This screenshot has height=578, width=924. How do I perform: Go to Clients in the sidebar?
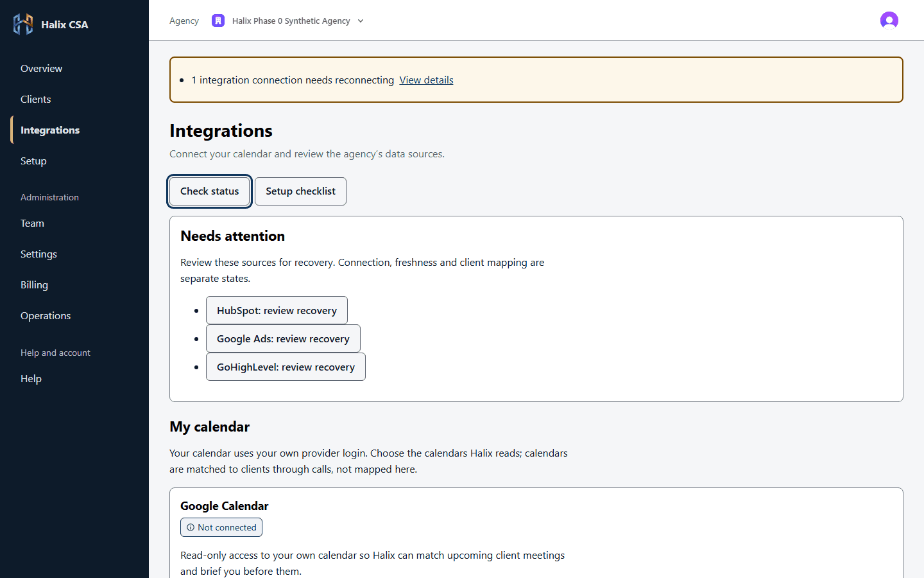point(35,99)
